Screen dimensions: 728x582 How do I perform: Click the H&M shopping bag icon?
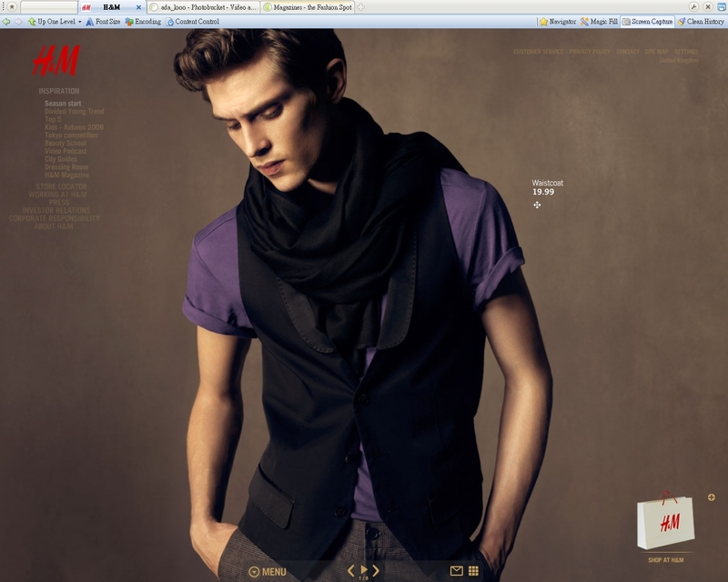click(665, 522)
